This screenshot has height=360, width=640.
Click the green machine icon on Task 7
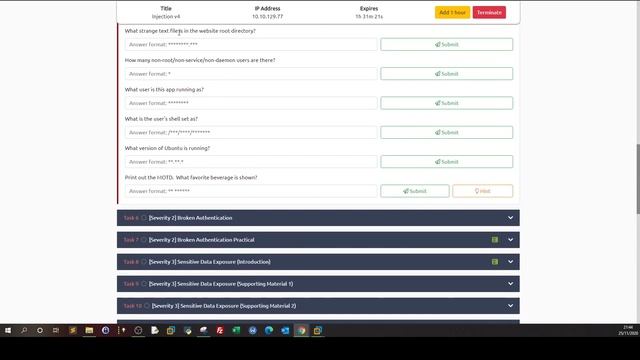(x=495, y=240)
